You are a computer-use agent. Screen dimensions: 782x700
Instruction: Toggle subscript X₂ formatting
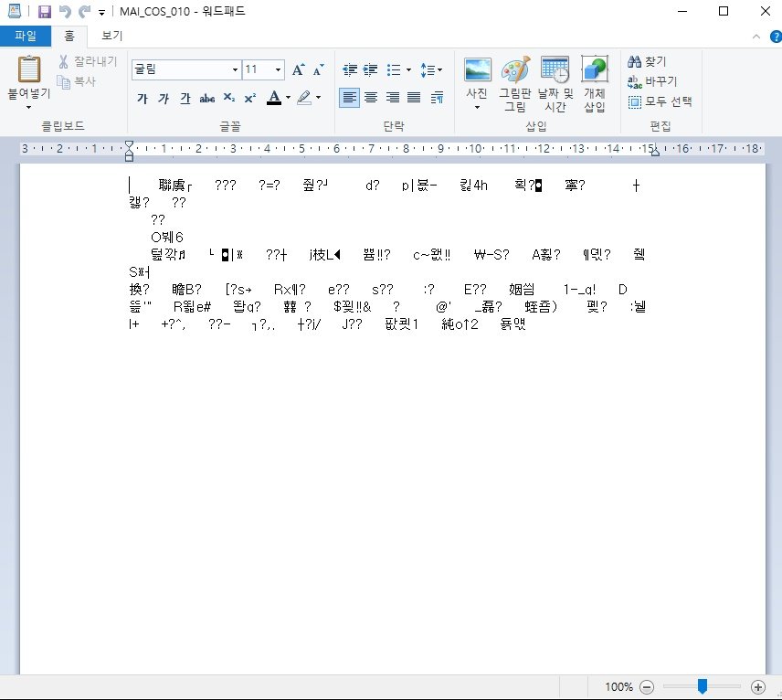229,98
